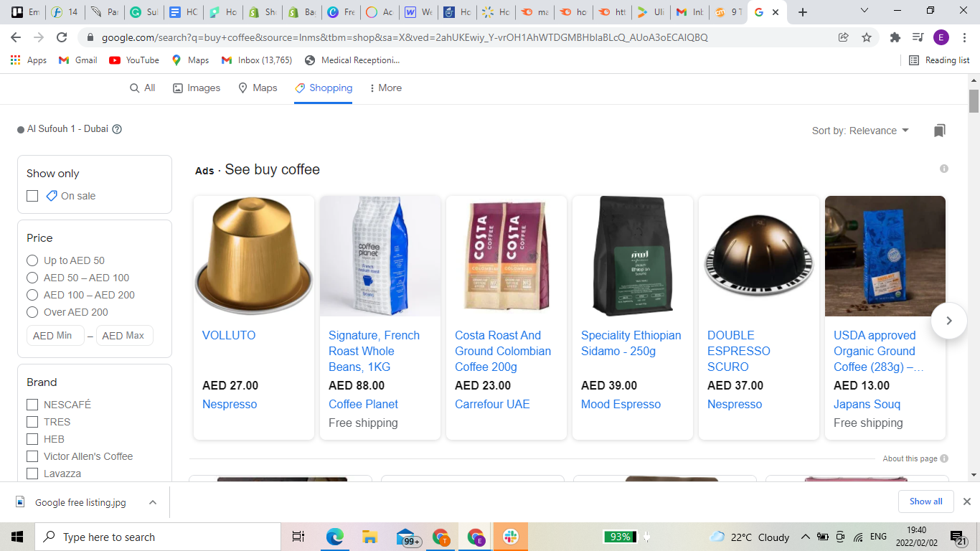The width and height of the screenshot is (980, 551).
Task: Click the Windows taskbar search box
Action: point(158,537)
